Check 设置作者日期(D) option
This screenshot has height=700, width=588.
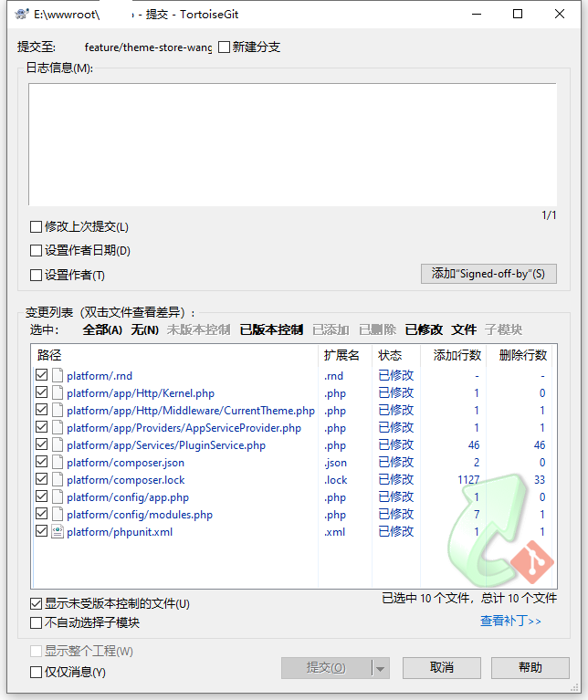[36, 250]
